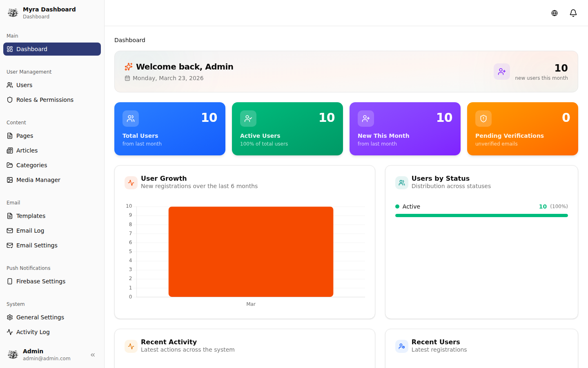Go to Roles & Permissions
Image resolution: width=588 pixels, height=368 pixels.
point(52,100)
